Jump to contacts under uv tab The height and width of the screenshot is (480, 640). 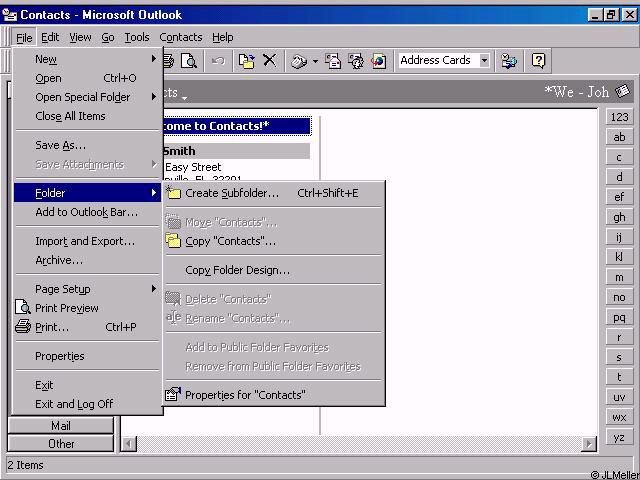coord(619,397)
